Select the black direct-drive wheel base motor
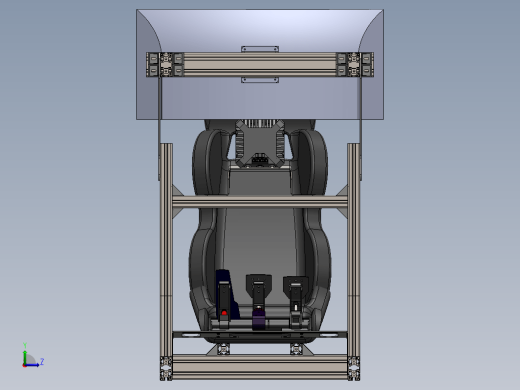This screenshot has height=390, width=520. point(260,143)
